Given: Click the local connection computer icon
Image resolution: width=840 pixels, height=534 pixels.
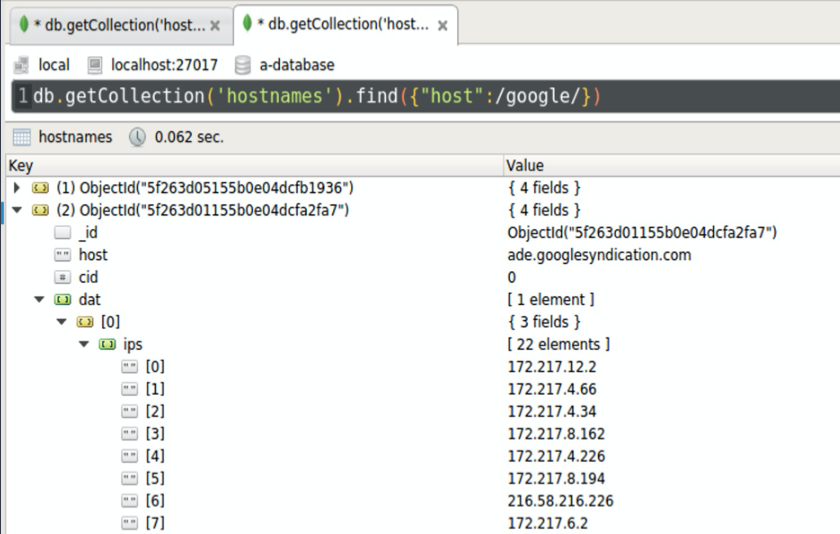Looking at the screenshot, I should [21, 65].
